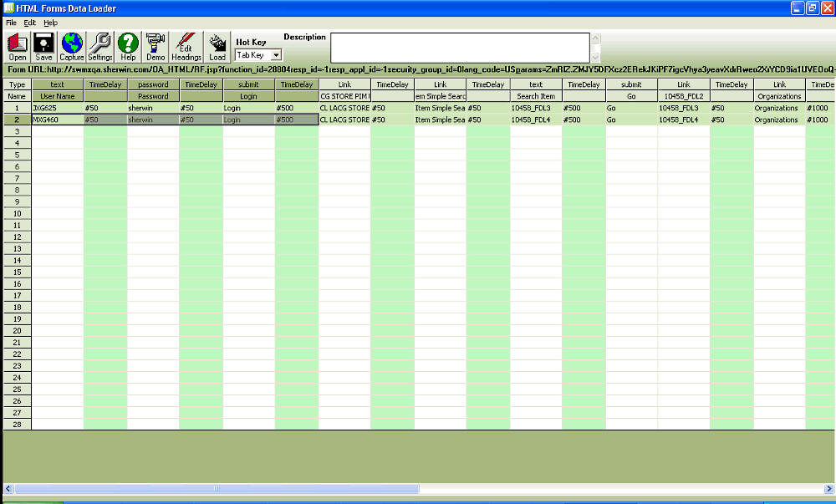Click the 'Type' row label

(x=17, y=84)
